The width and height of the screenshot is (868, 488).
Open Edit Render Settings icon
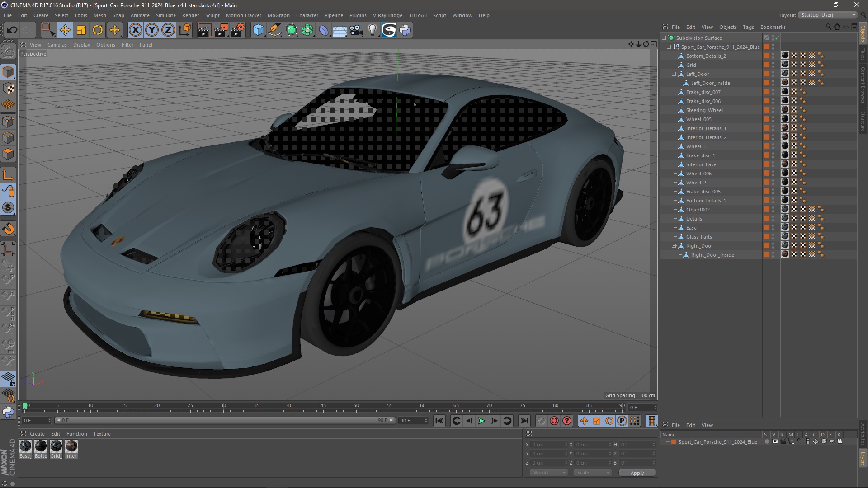pyautogui.click(x=238, y=30)
